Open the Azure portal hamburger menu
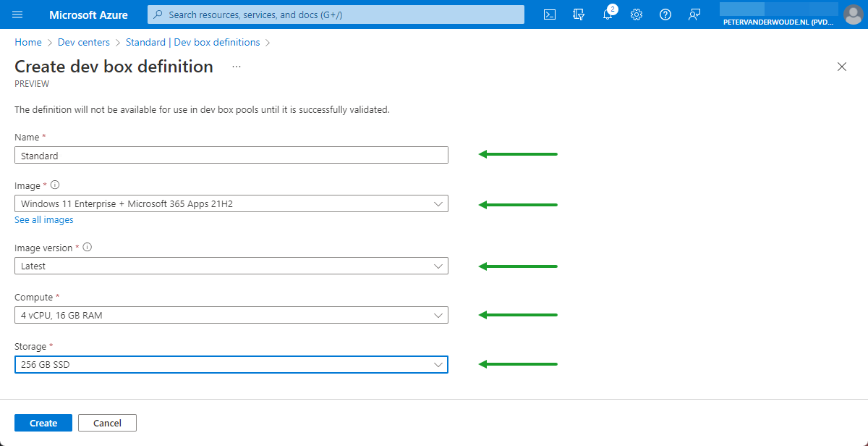This screenshot has height=446, width=868. pyautogui.click(x=18, y=14)
